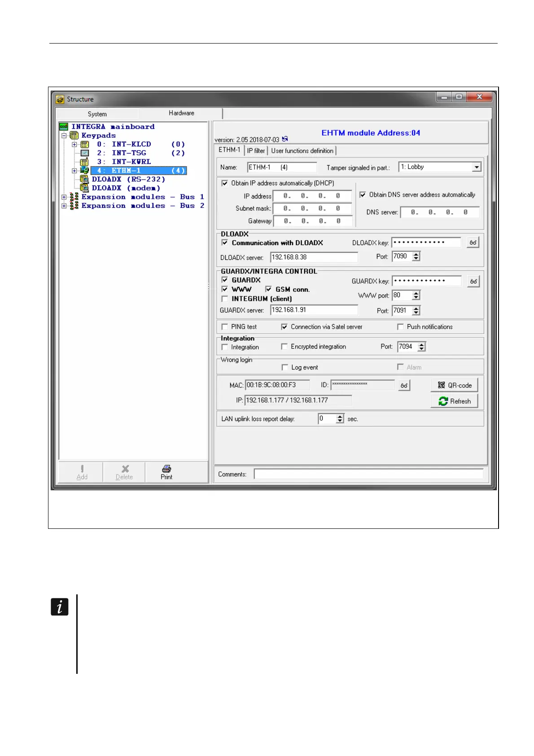Toggle Obtain DNS server address automatically

[x=363, y=195]
